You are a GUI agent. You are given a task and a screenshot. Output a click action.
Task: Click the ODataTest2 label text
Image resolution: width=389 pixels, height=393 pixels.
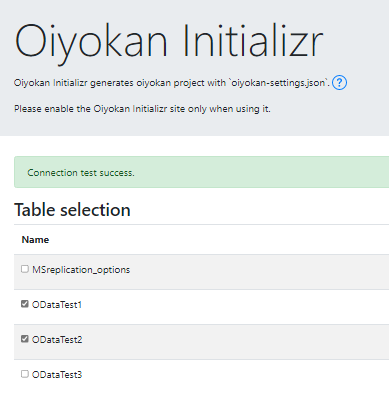click(57, 340)
